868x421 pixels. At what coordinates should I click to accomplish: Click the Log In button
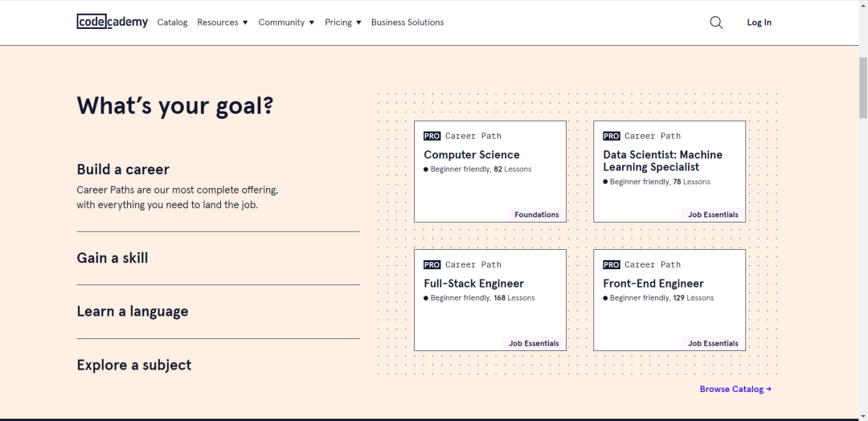(x=759, y=22)
